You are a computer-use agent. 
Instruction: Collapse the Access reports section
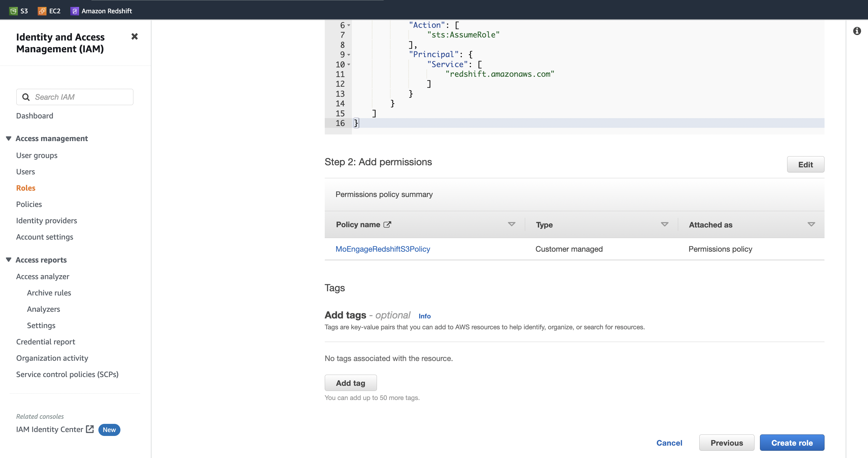[9, 260]
